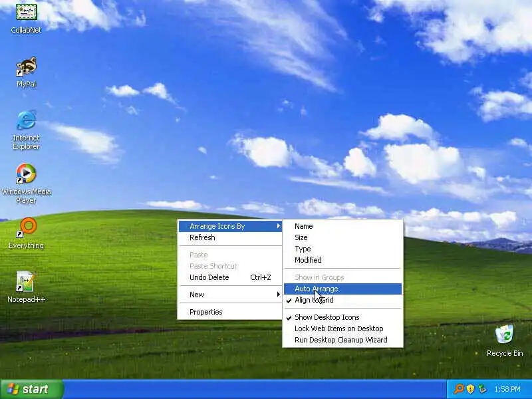Expand the New submenu
The height and width of the screenshot is (399, 532).
(230, 295)
